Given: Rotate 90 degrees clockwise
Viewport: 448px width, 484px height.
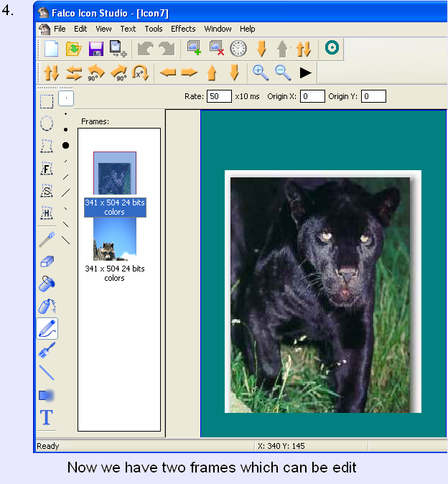Looking at the screenshot, I should tap(118, 73).
